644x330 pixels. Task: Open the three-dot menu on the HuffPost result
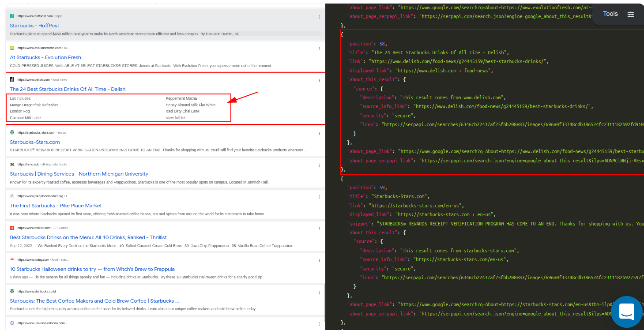319,17
